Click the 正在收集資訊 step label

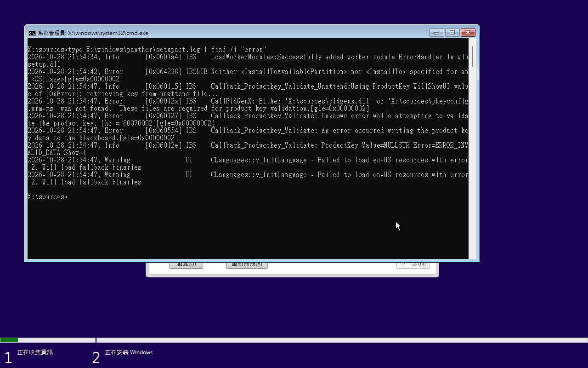35,352
